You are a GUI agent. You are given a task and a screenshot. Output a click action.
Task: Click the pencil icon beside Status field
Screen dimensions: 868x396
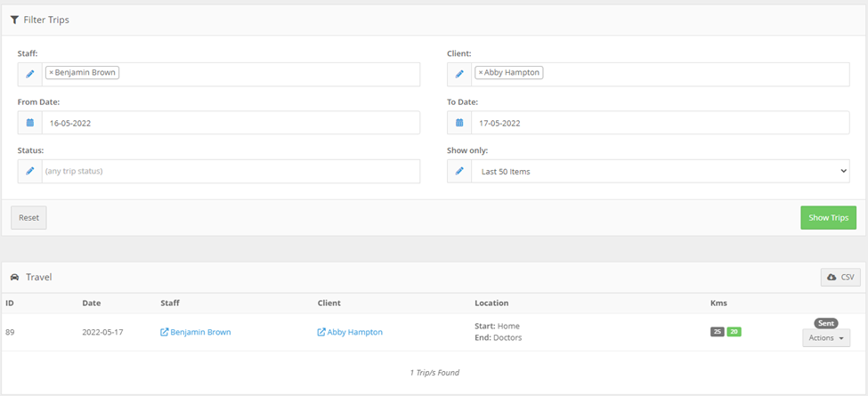(x=30, y=172)
